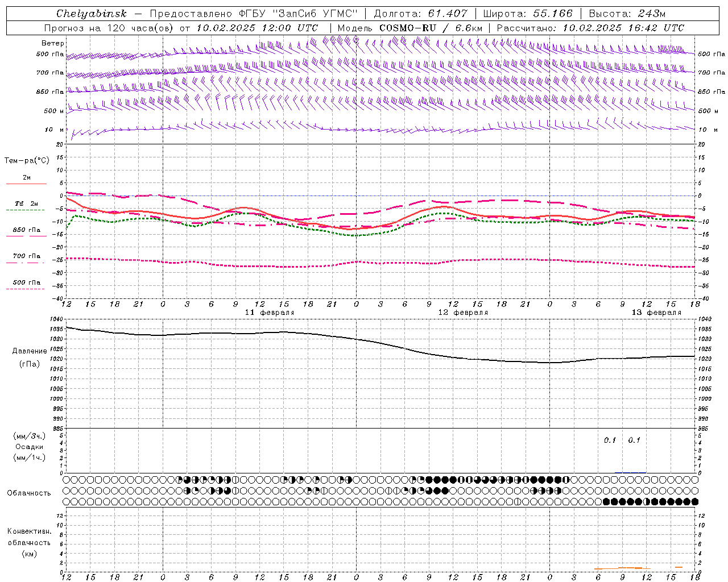This screenshot has width=728, height=582.
Task: Click the '12 февраля' date label
Action: [463, 313]
